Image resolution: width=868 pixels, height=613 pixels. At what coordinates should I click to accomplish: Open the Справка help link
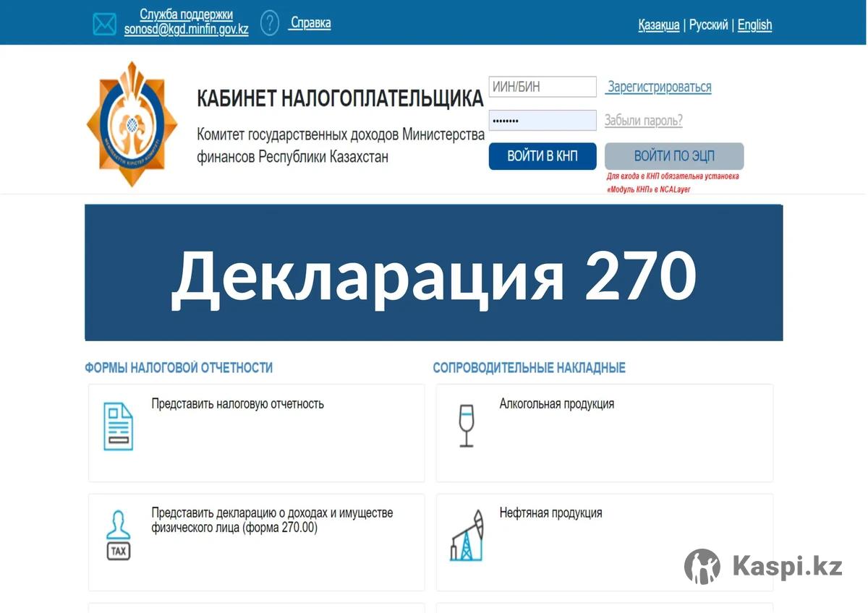310,23
